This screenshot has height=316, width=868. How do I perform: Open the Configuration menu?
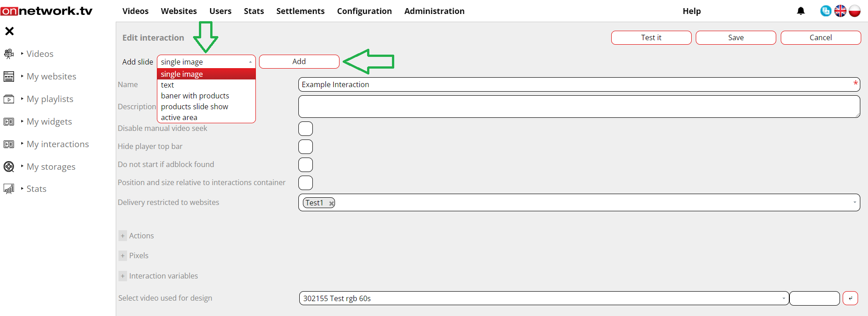coord(364,11)
